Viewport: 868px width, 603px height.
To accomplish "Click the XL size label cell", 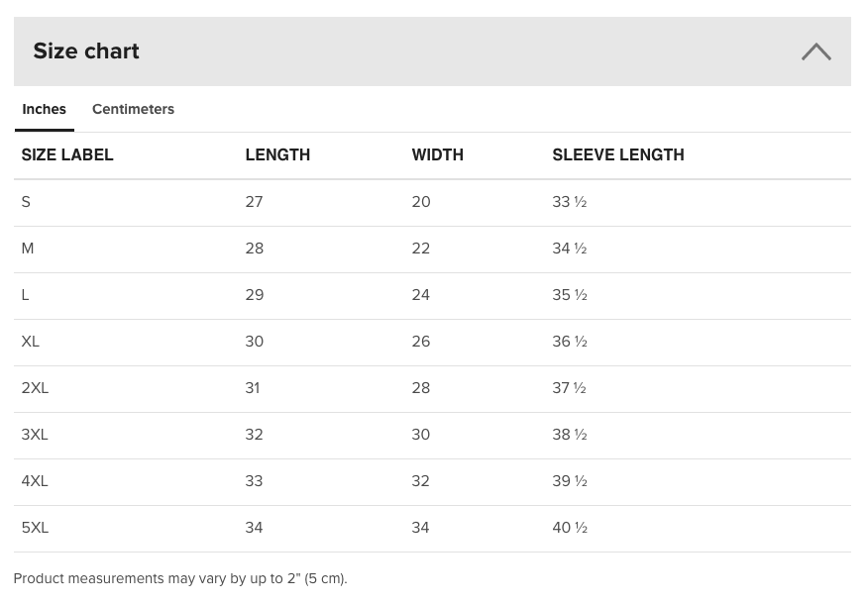I will tap(31, 342).
